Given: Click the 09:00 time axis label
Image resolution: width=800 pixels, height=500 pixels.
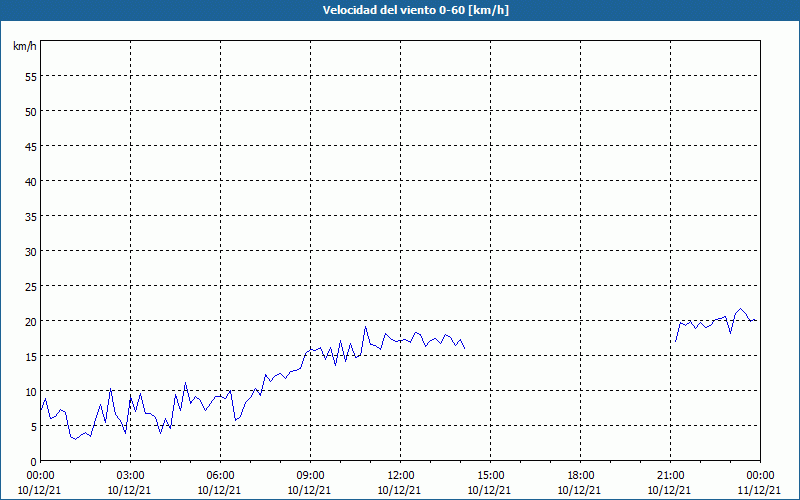Looking at the screenshot, I should pyautogui.click(x=310, y=476).
